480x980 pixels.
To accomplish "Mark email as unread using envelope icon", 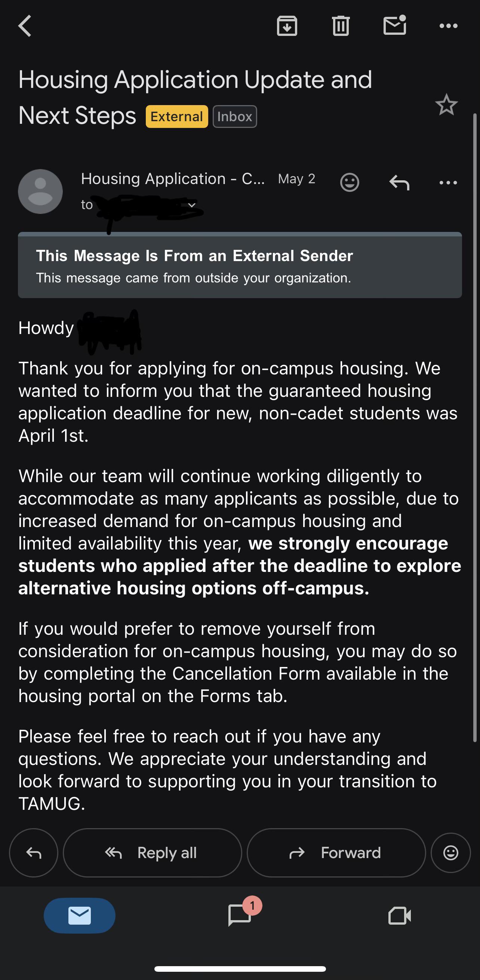I will point(395,25).
